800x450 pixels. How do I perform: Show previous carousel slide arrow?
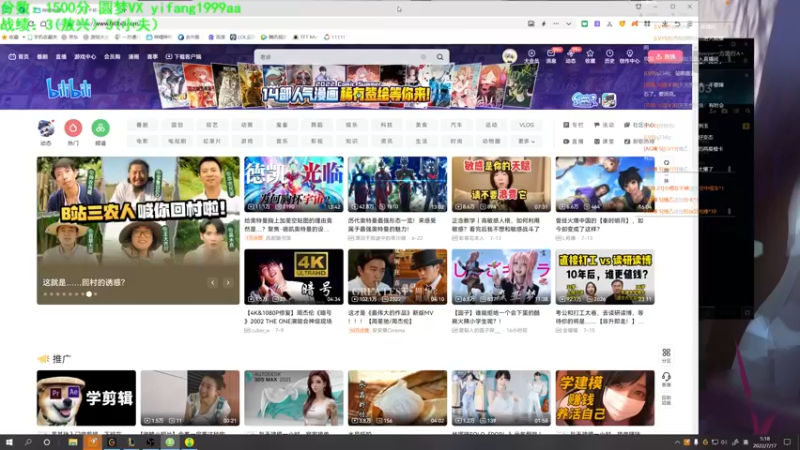[x=213, y=282]
